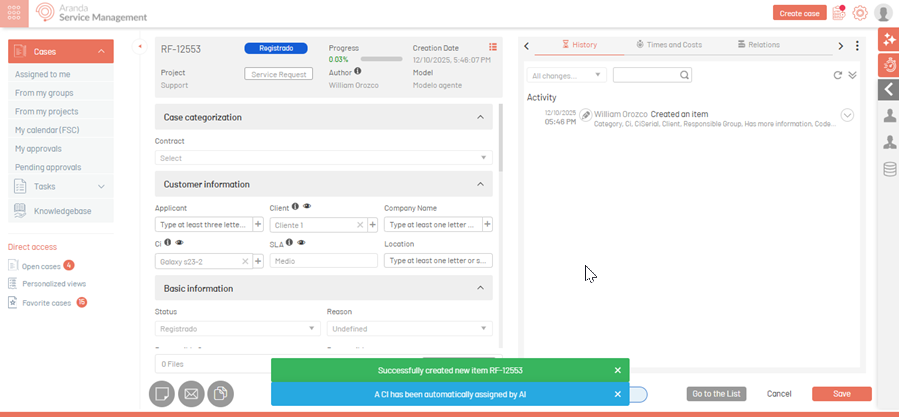The width and height of the screenshot is (899, 417).
Task: Toggle the eye icon next to Client
Action: pos(308,207)
